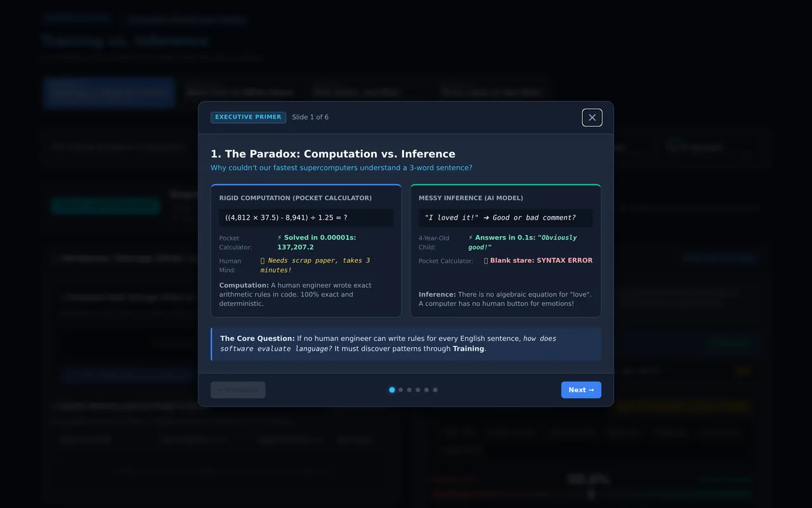Select the first (active) slide pagination dot
The width and height of the screenshot is (812, 508).
click(x=392, y=390)
